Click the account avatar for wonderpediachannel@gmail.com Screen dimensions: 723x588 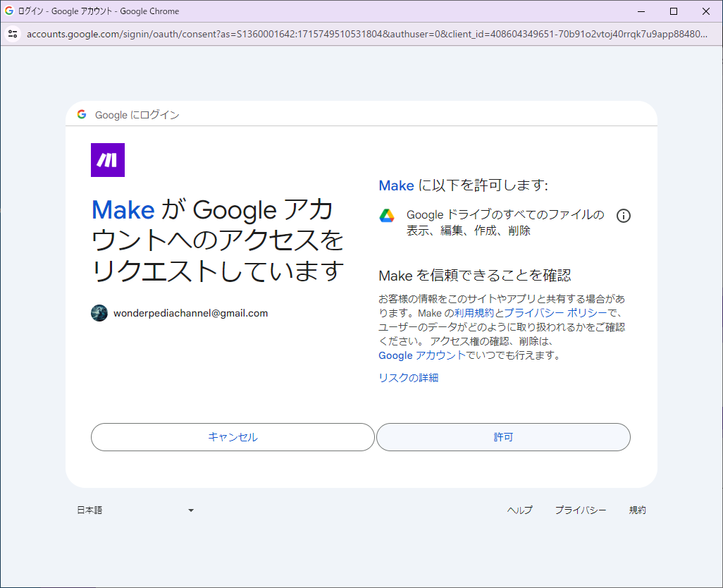(x=99, y=313)
